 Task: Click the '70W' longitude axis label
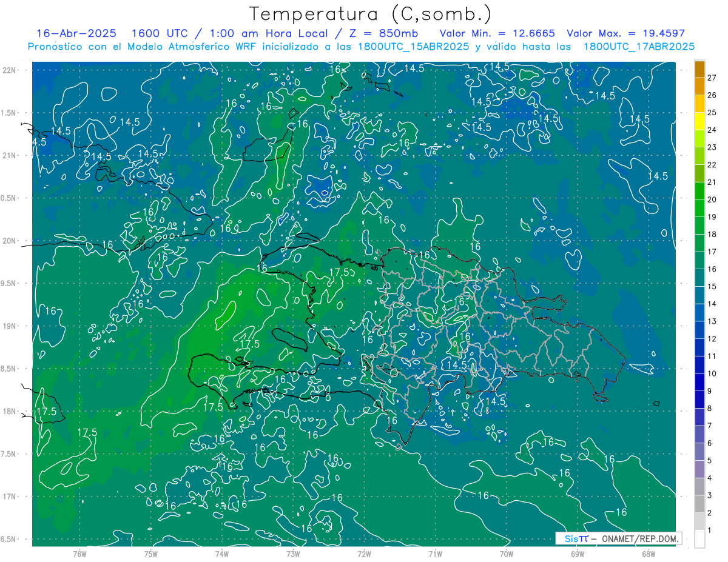pyautogui.click(x=507, y=554)
